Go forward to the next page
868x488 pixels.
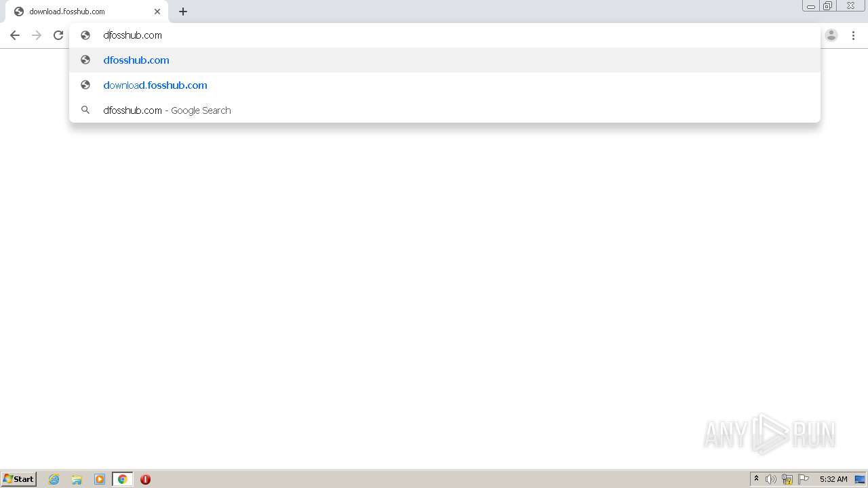[x=37, y=35]
